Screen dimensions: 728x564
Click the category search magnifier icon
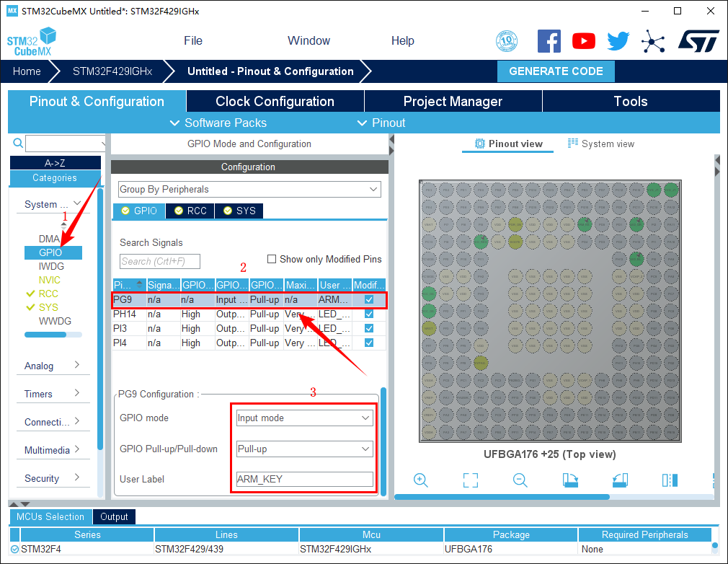click(17, 143)
